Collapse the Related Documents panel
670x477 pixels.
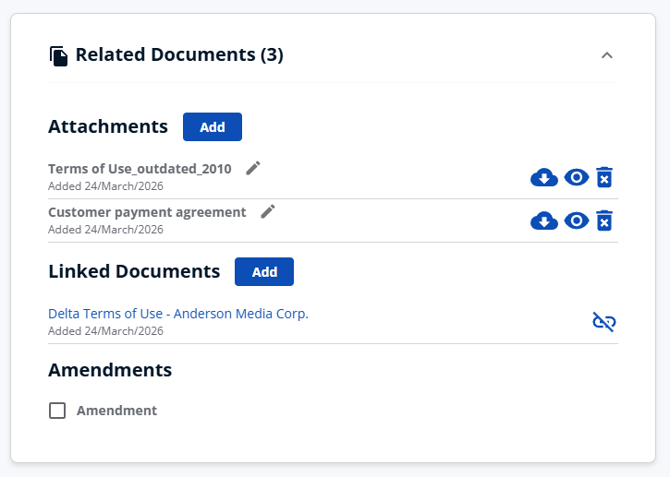[606, 56]
